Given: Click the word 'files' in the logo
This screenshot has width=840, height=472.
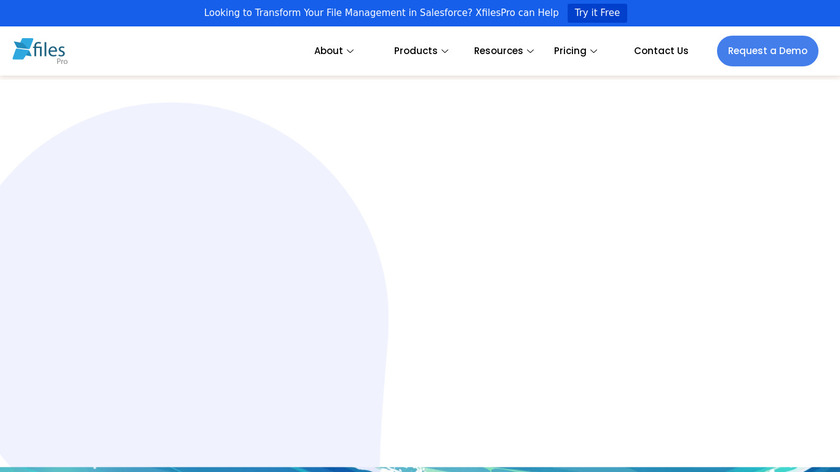Looking at the screenshot, I should pos(50,48).
